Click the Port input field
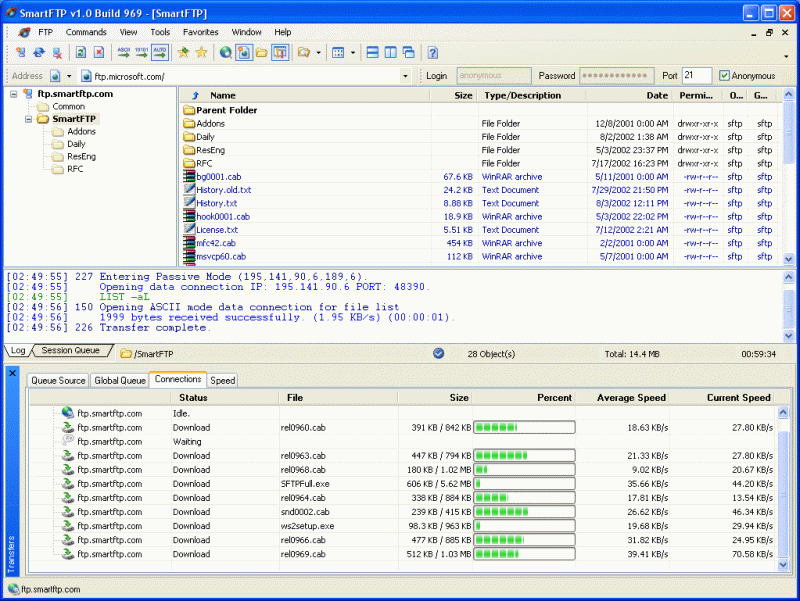This screenshot has width=800, height=601. 696,76
